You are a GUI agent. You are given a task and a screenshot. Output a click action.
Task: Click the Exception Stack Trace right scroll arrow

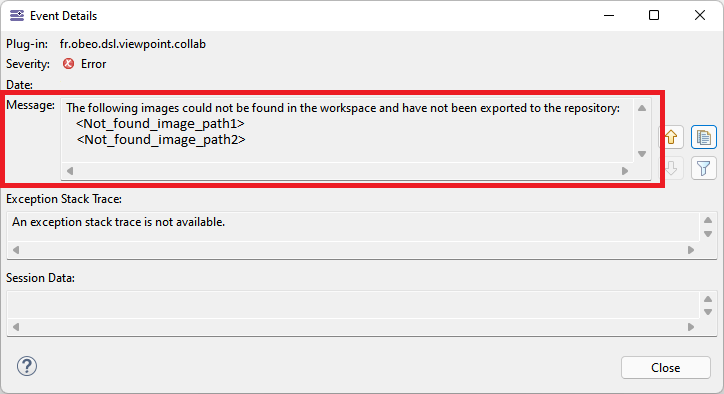coord(691,250)
